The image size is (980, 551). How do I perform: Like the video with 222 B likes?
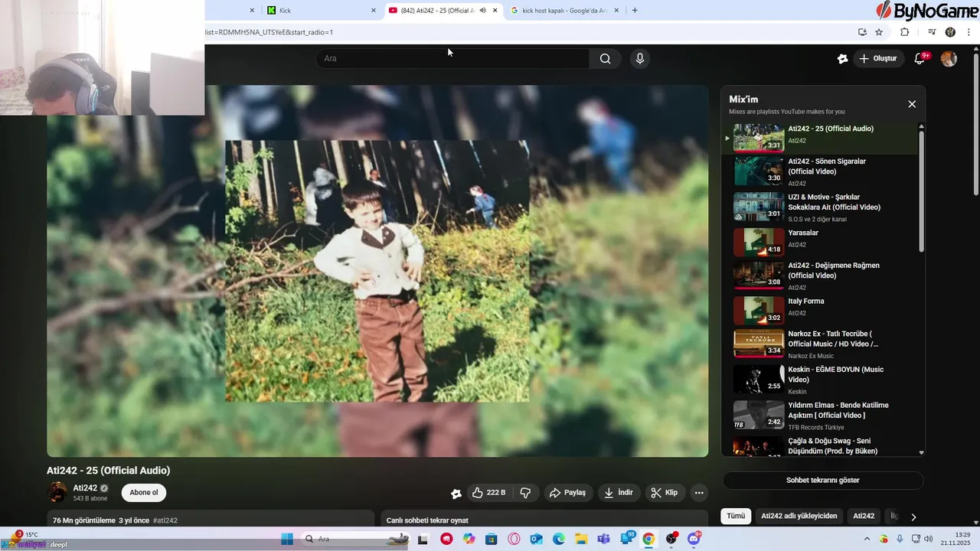point(489,493)
